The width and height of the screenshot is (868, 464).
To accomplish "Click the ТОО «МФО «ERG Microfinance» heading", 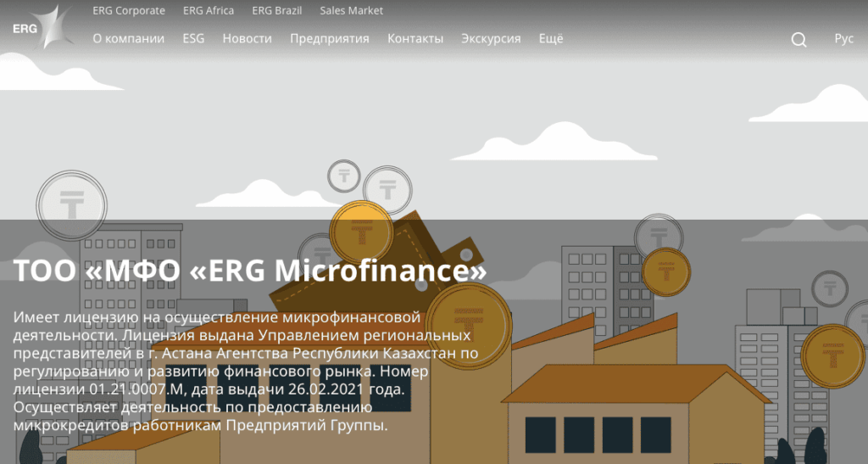I will pyautogui.click(x=251, y=271).
